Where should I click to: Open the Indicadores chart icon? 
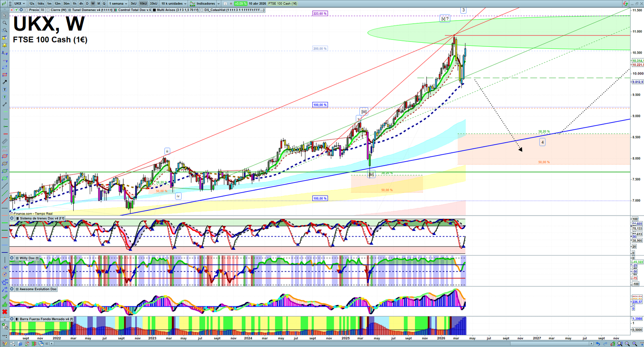pyautogui.click(x=192, y=4)
